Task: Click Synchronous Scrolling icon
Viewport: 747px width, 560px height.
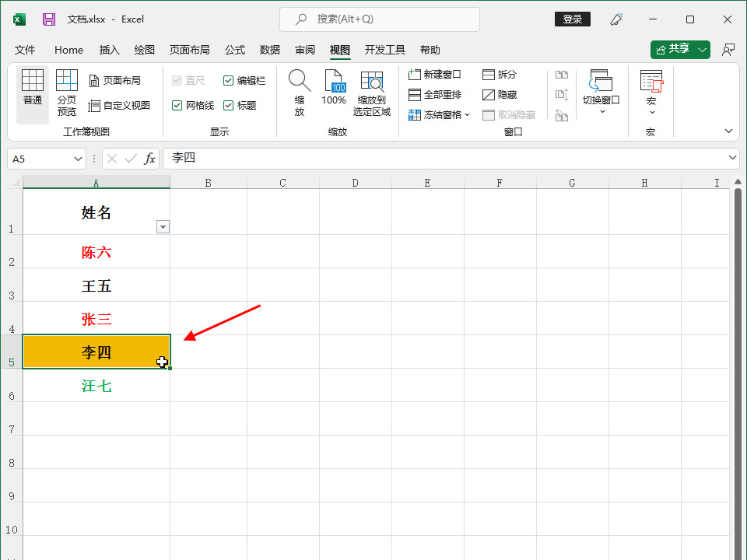Action: (562, 94)
